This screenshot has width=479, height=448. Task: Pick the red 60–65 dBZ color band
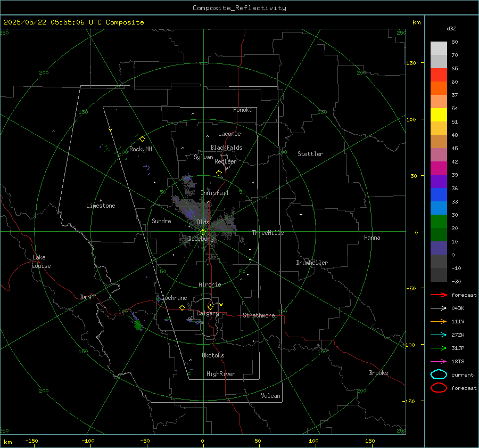point(439,75)
